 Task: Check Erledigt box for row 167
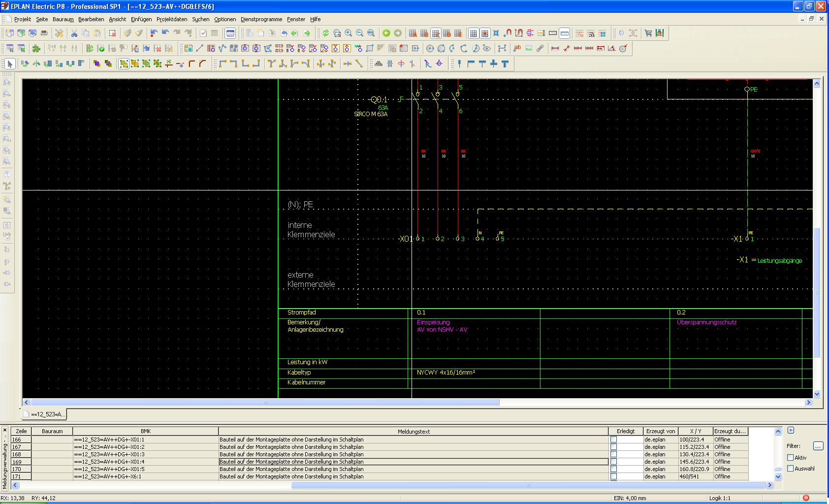pos(613,447)
